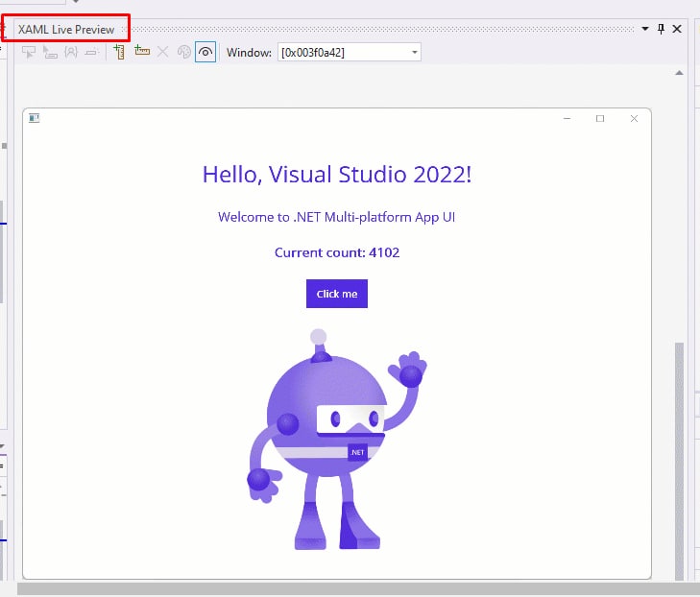Click the .NET bot robot image
700x597 pixels.
[x=337, y=440]
